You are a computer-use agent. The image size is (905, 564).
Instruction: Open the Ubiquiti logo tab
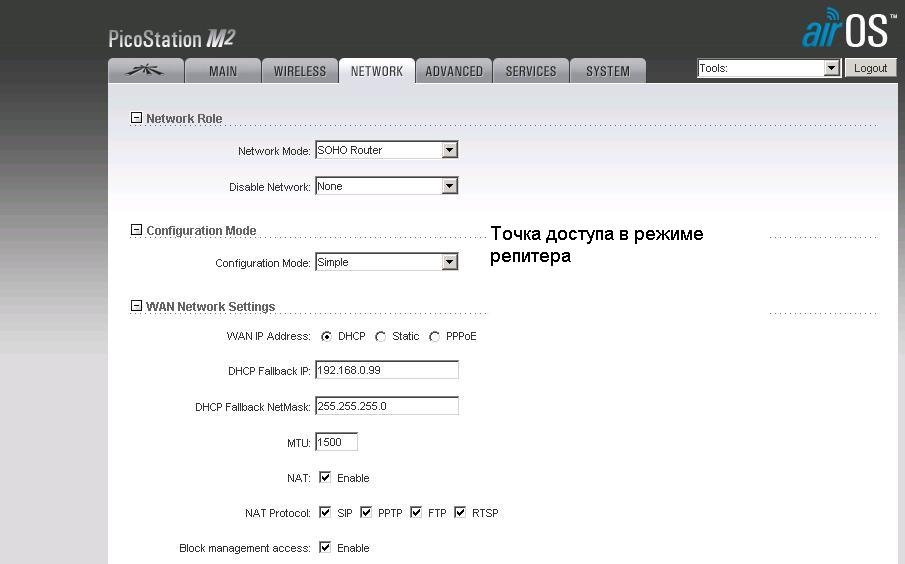point(145,71)
